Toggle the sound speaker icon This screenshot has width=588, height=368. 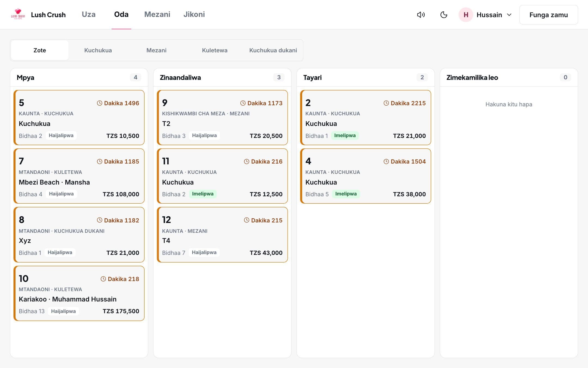(x=421, y=15)
